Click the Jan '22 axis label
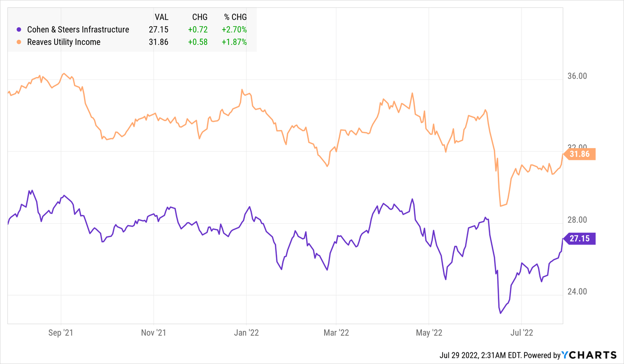 [247, 333]
